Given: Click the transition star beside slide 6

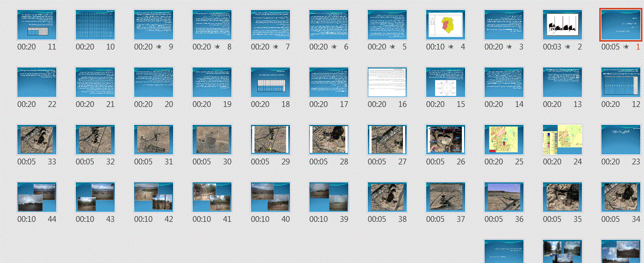Looking at the screenshot, I should point(334,47).
